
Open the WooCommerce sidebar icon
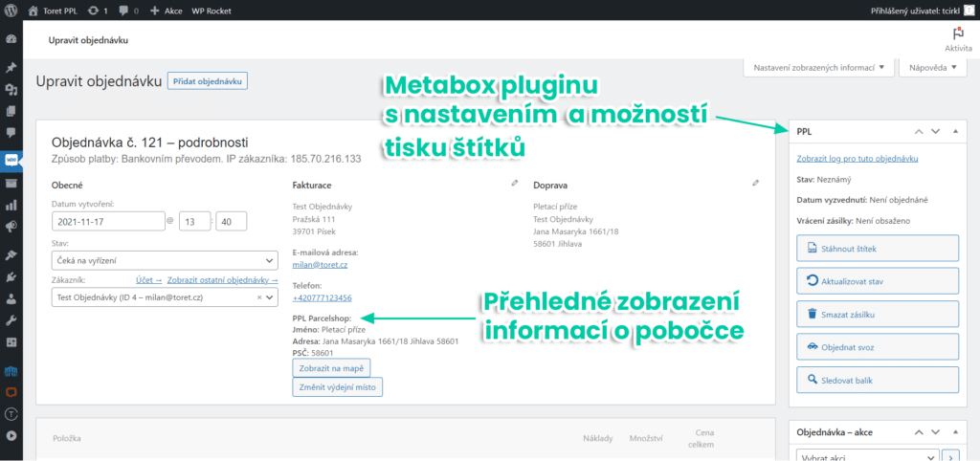pyautogui.click(x=11, y=160)
